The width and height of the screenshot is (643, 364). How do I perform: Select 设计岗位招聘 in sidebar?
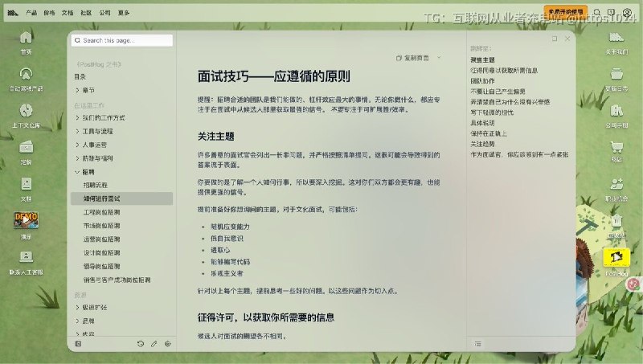pos(102,253)
